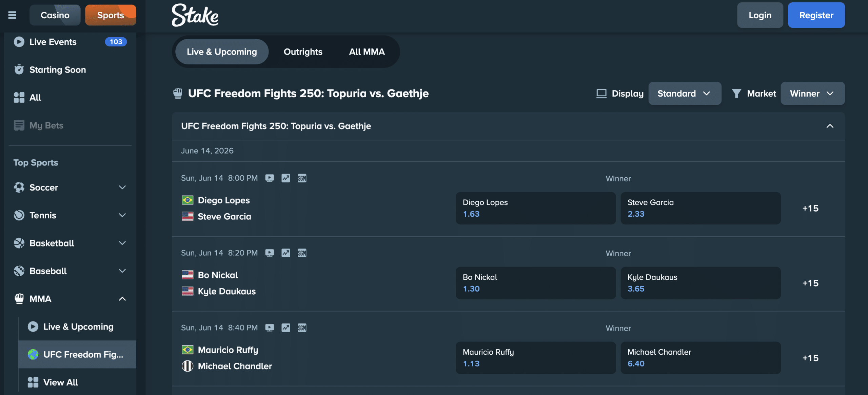Show +15 more markets for Lopes vs Garcia
The image size is (868, 395).
[810, 208]
